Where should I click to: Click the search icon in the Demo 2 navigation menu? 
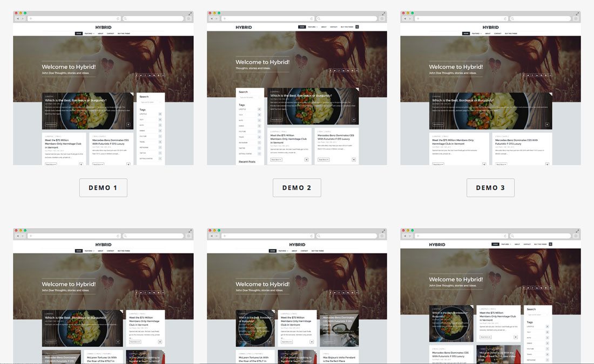357,27
